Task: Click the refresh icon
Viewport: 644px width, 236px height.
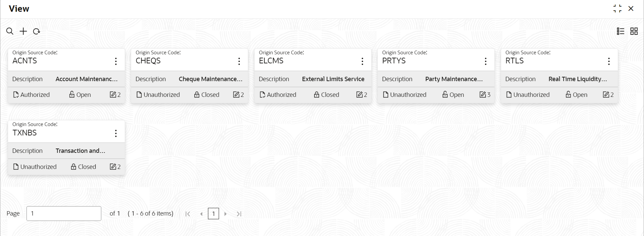Action: point(37,31)
